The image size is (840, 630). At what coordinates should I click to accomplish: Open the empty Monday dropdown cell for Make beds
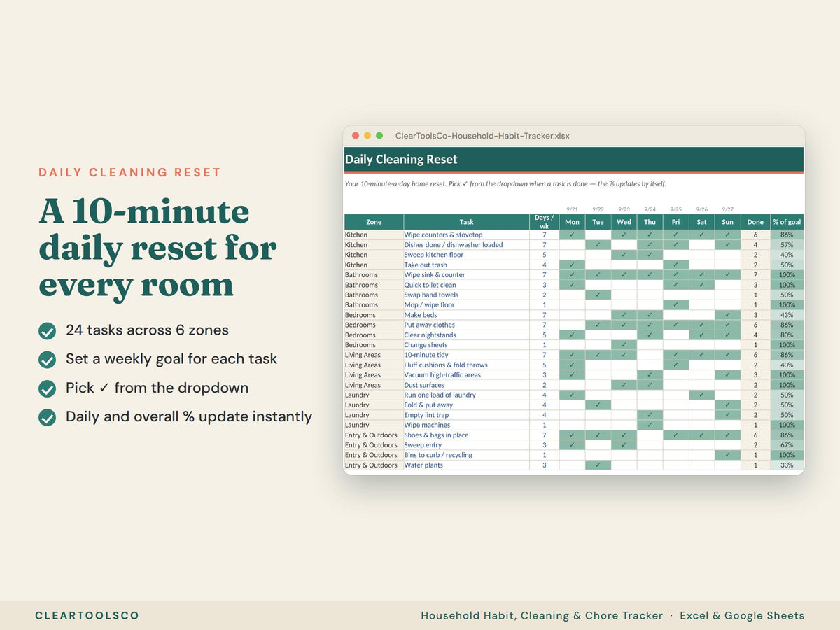click(572, 315)
